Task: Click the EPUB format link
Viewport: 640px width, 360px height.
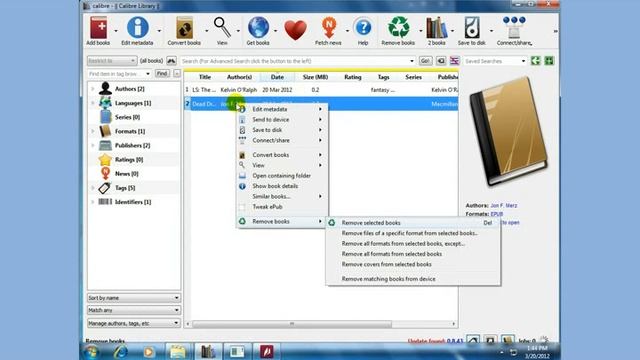Action: click(497, 214)
